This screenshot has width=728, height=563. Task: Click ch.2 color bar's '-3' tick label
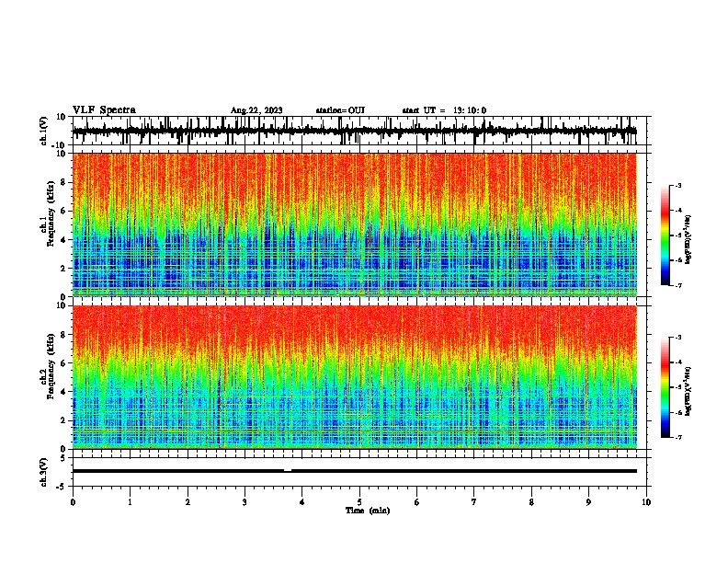click(x=678, y=338)
